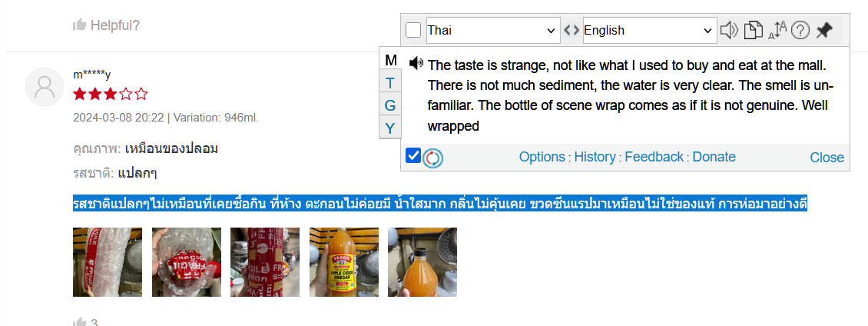
Task: Open help via the question mark icon
Action: (800, 30)
